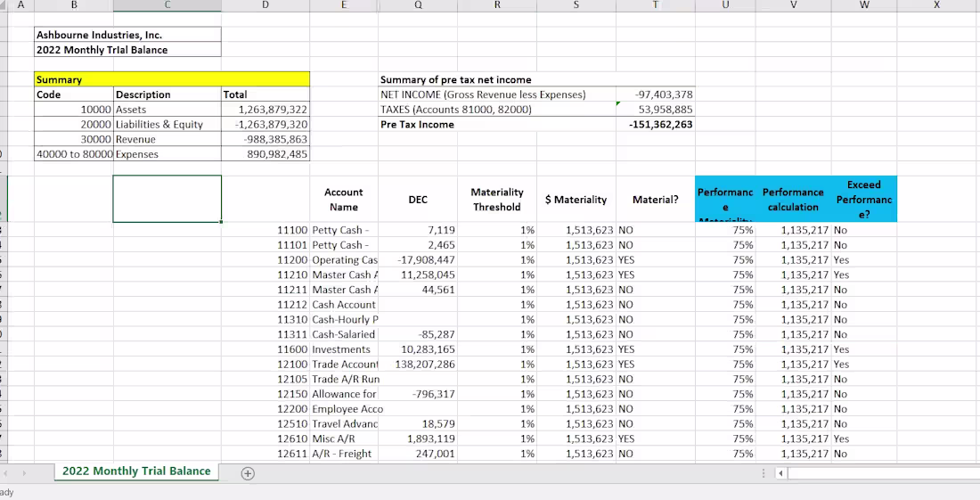Screen dimensions: 980x500
Task: Click the '$ Materiality' heading
Action: click(576, 200)
